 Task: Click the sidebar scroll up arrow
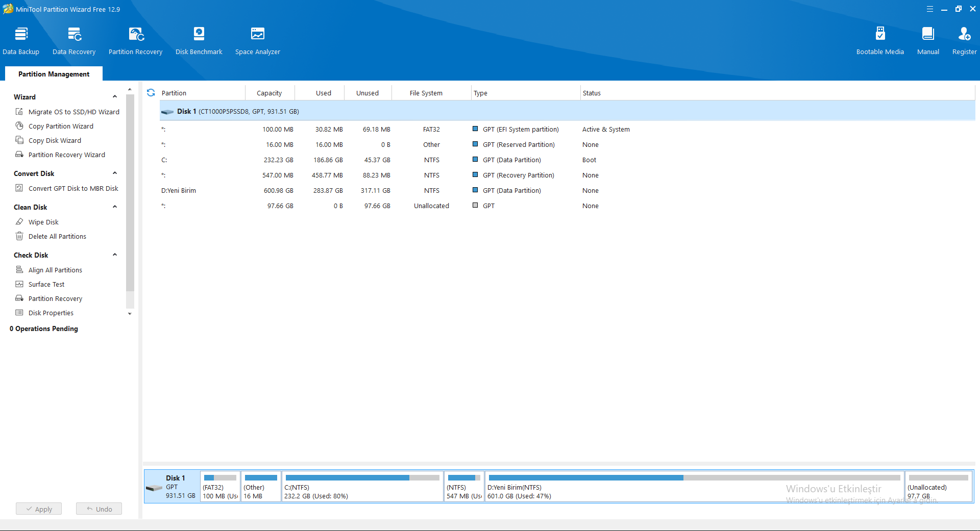pyautogui.click(x=130, y=90)
